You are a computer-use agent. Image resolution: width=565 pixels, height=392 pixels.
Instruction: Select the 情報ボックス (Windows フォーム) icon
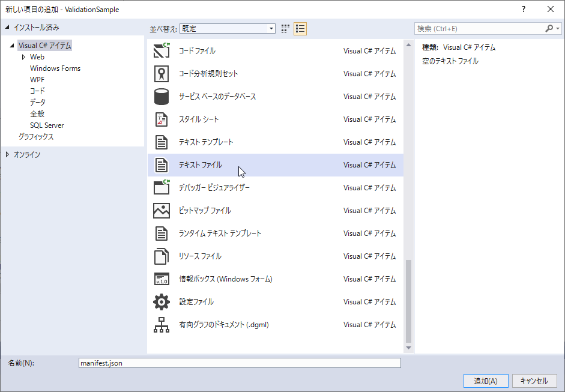click(x=162, y=279)
